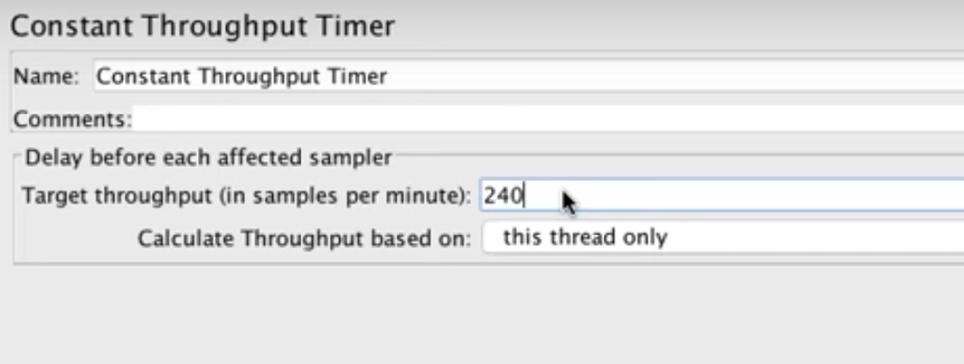Select the 'this thread only' combo box text
This screenshot has height=364, width=964.
point(585,237)
